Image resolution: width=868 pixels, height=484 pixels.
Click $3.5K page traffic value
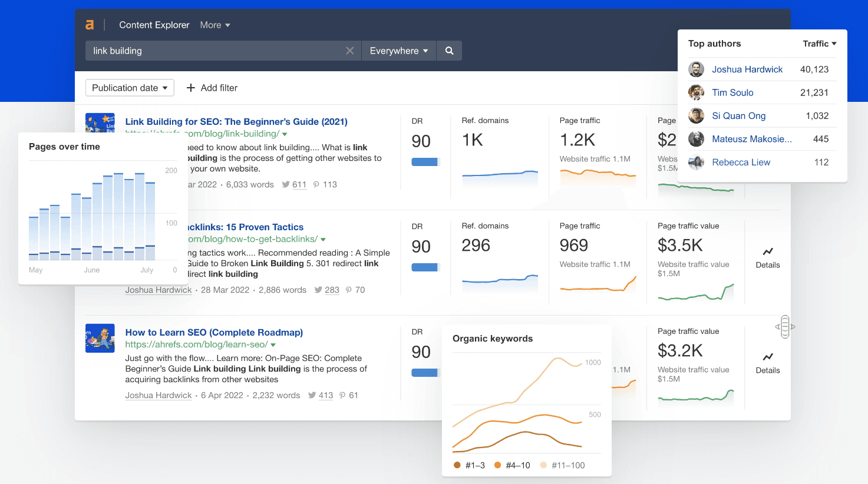[x=680, y=245]
